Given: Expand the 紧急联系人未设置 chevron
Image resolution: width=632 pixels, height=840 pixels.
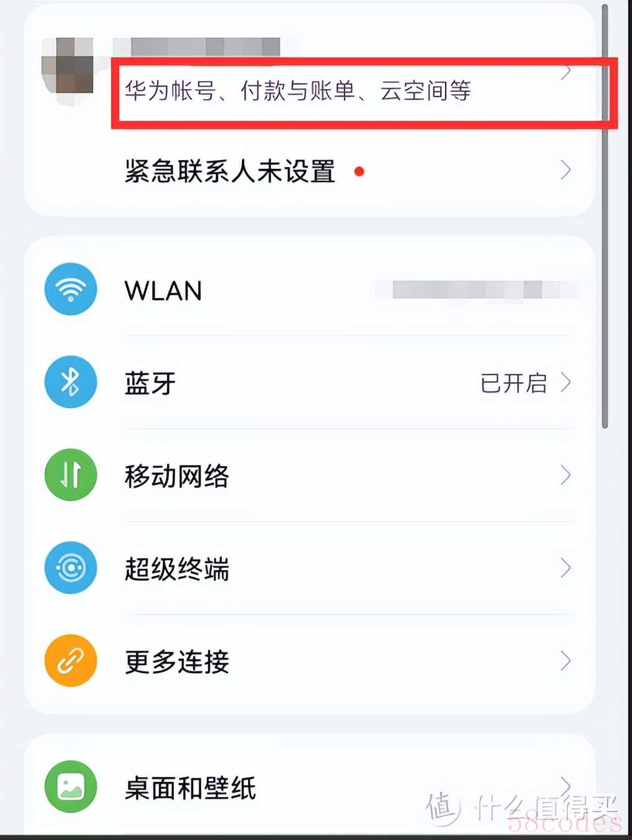Looking at the screenshot, I should (x=565, y=169).
